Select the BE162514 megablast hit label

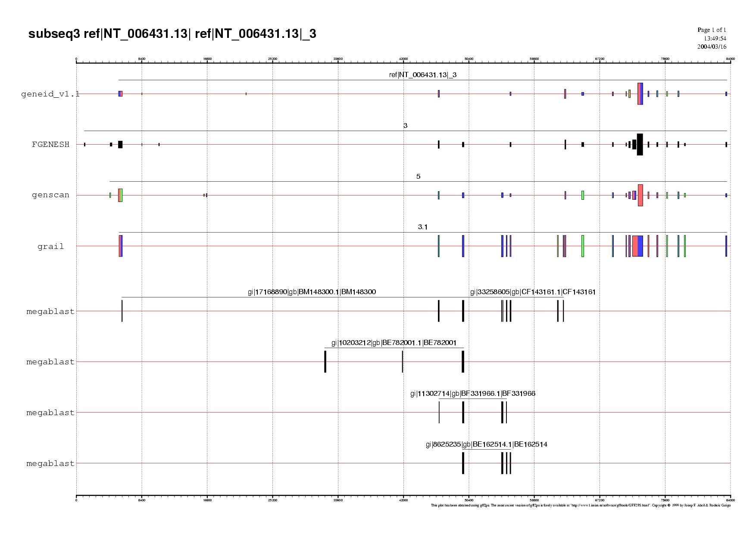(x=486, y=444)
